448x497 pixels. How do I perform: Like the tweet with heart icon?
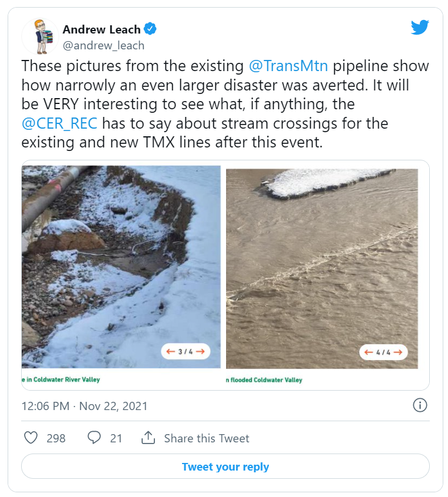click(32, 438)
